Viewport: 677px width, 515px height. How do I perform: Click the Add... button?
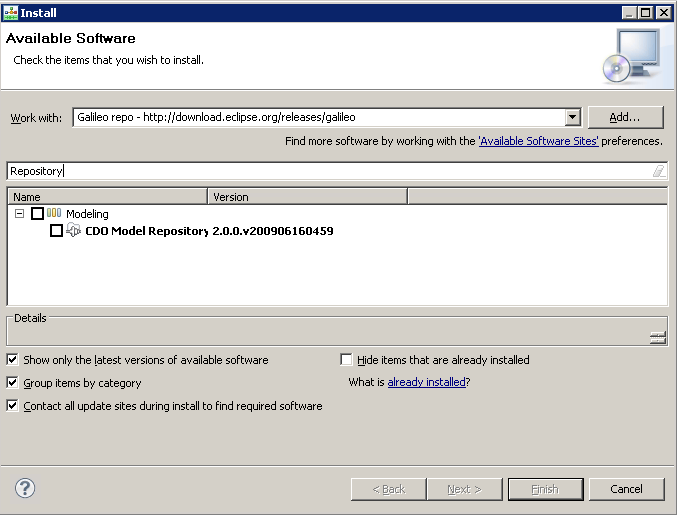[x=625, y=117]
